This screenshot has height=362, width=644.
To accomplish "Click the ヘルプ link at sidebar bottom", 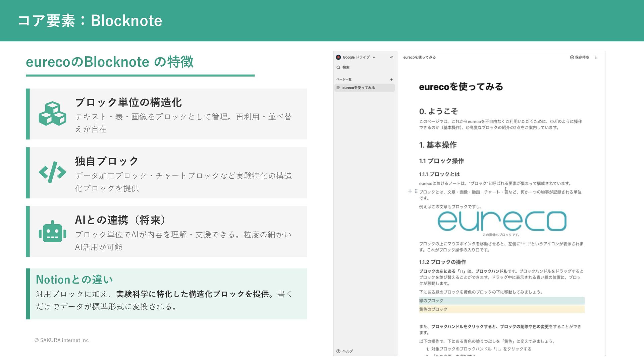I will pos(347,351).
